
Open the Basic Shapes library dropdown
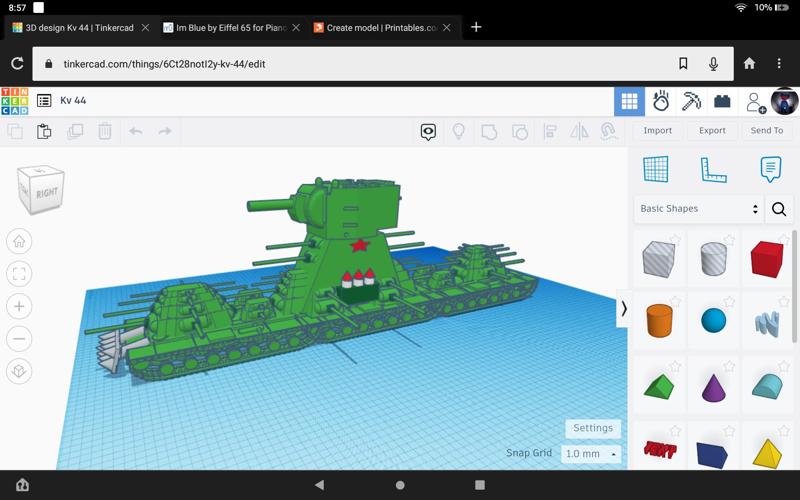[x=699, y=209]
